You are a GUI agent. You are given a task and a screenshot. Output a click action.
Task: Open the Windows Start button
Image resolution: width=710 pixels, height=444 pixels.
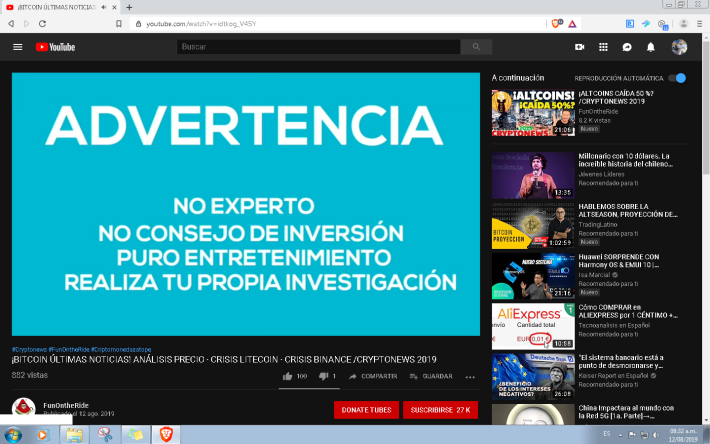pos(13,435)
